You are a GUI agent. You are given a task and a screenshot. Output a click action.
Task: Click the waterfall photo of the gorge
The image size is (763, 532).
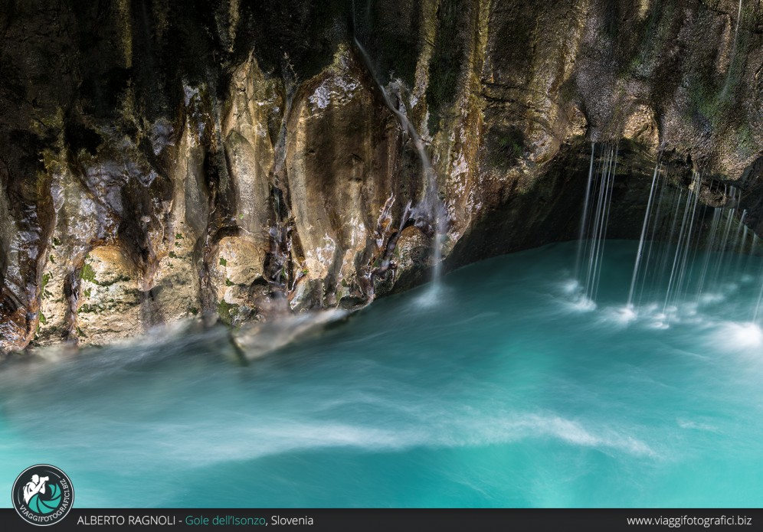381,254
